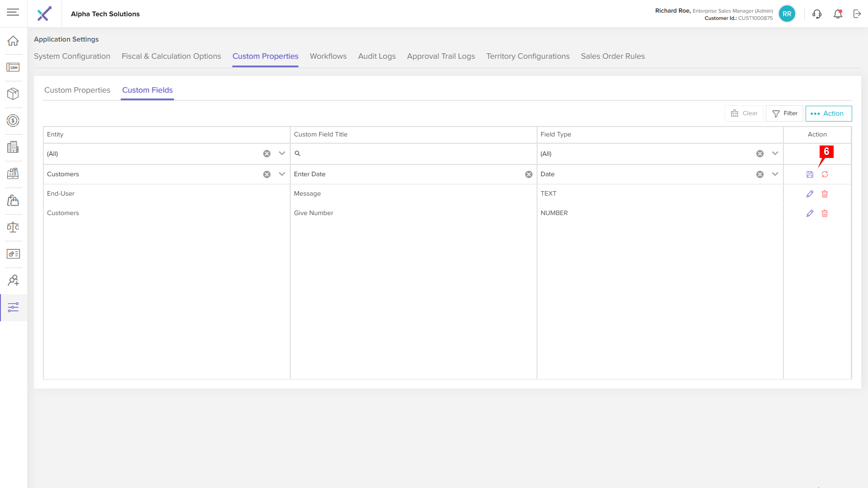Click the Filter button
This screenshot has width=868, height=488.
pos(784,113)
